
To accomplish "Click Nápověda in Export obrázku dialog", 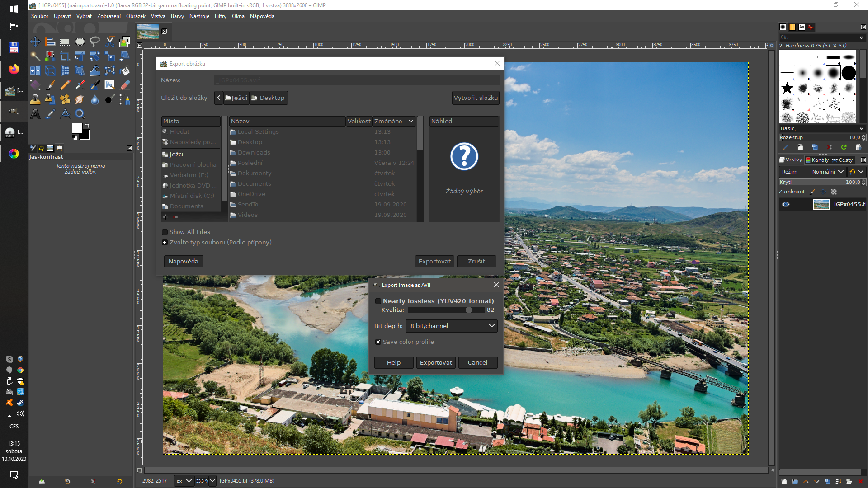I will [184, 262].
